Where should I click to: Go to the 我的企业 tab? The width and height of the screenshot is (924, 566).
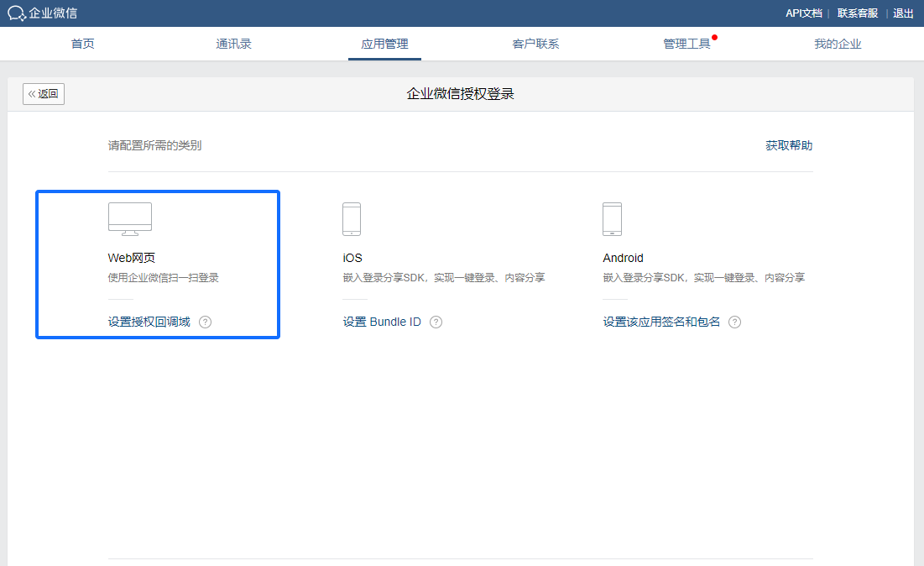(x=838, y=44)
